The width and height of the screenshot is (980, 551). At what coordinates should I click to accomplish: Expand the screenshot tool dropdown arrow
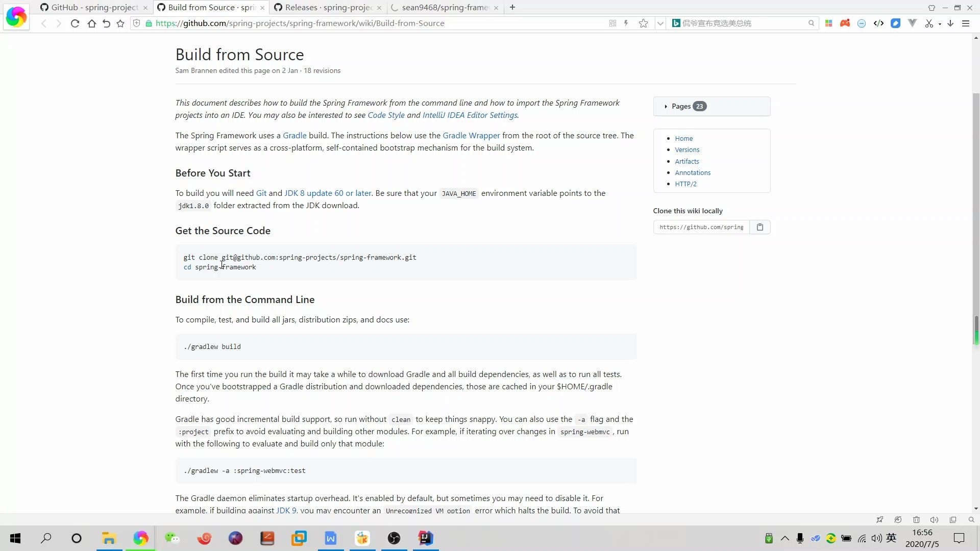pyautogui.click(x=940, y=24)
